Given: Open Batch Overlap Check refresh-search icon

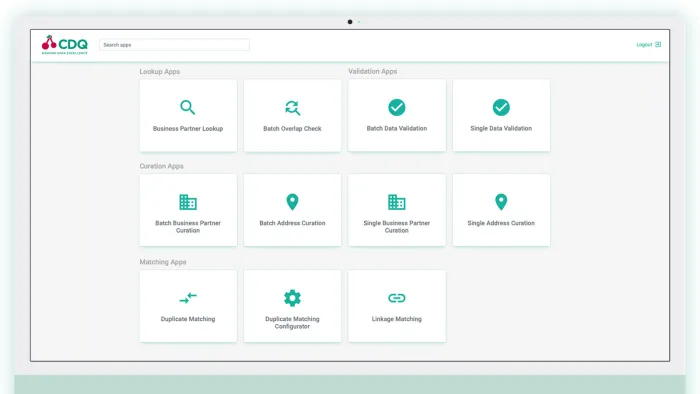Looking at the screenshot, I should coord(292,108).
